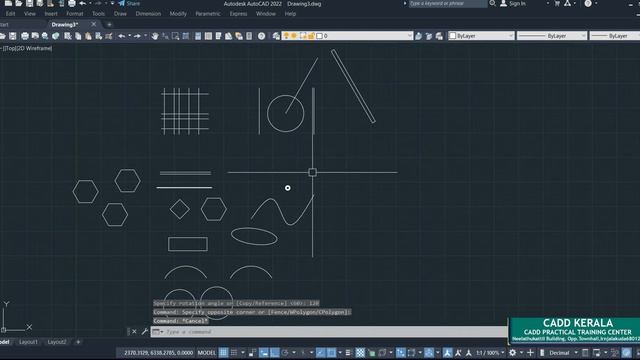640x360 pixels.
Task: Toggle lineweight display in status bar
Action: 348,353
